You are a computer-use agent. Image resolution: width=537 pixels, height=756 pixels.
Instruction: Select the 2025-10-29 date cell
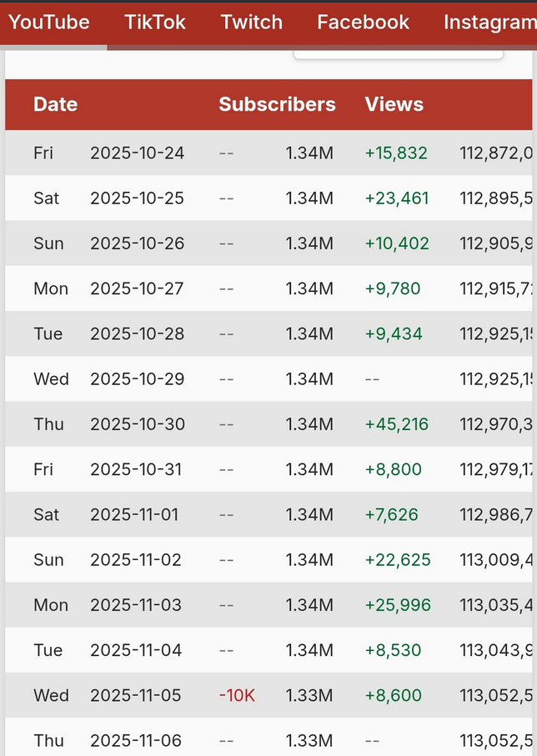point(137,379)
